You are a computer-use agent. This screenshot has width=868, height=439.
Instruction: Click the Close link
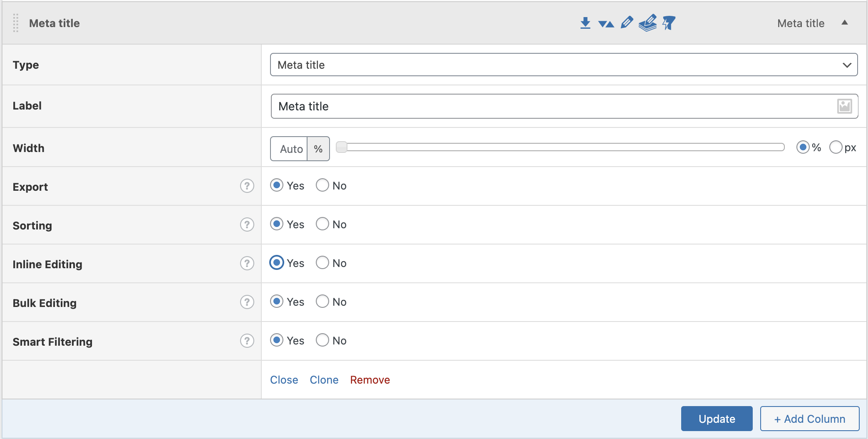click(284, 380)
